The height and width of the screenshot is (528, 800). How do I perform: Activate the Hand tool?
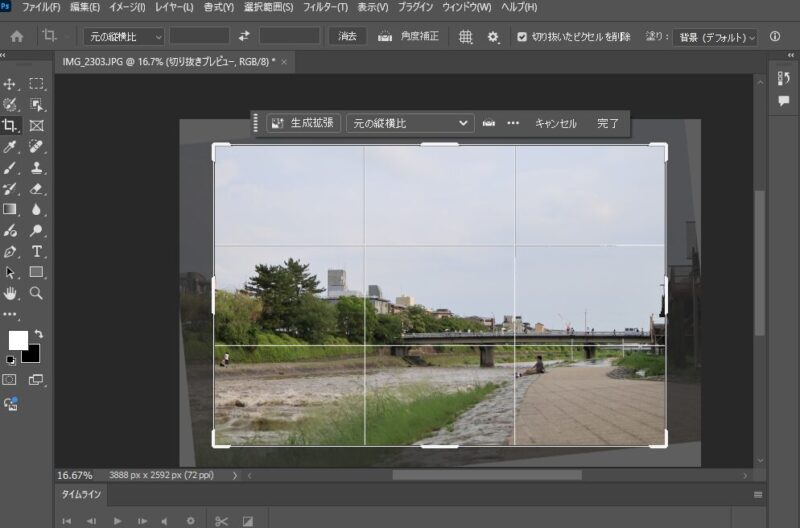(11, 293)
